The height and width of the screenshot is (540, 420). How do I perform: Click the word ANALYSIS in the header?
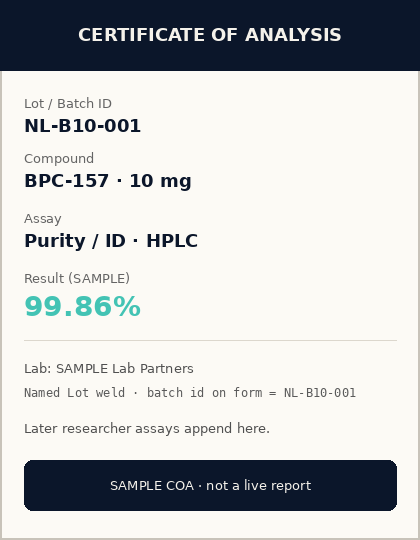(293, 35)
